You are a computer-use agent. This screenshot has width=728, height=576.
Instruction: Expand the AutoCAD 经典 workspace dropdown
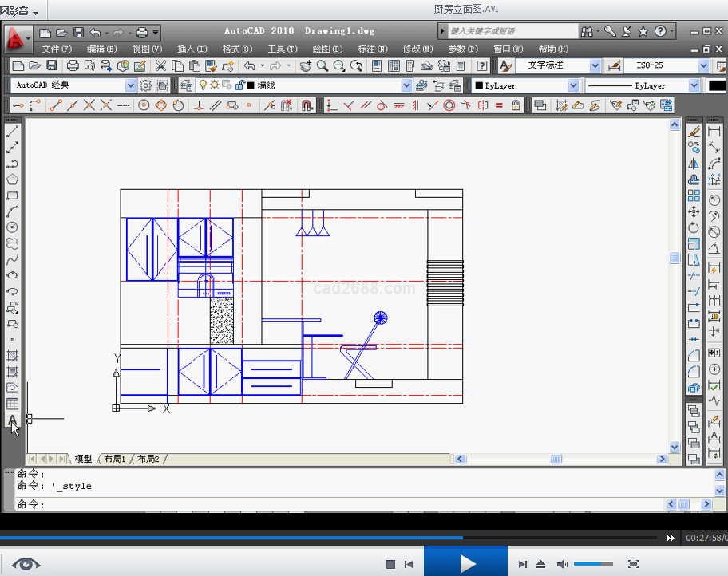pyautogui.click(x=131, y=85)
